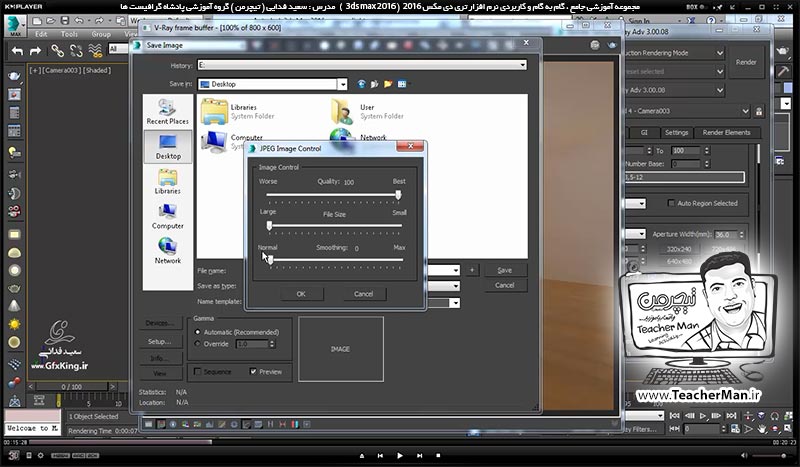The height and width of the screenshot is (467, 800).
Task: Open KMPlayer settings gear icon
Action: click(x=40, y=455)
